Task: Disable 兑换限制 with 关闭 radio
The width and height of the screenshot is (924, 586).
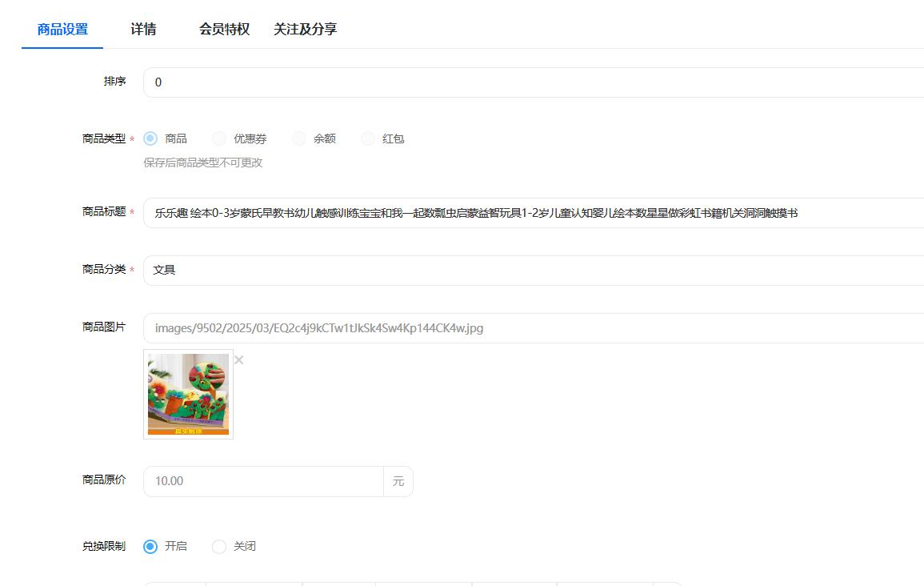Action: click(218, 547)
